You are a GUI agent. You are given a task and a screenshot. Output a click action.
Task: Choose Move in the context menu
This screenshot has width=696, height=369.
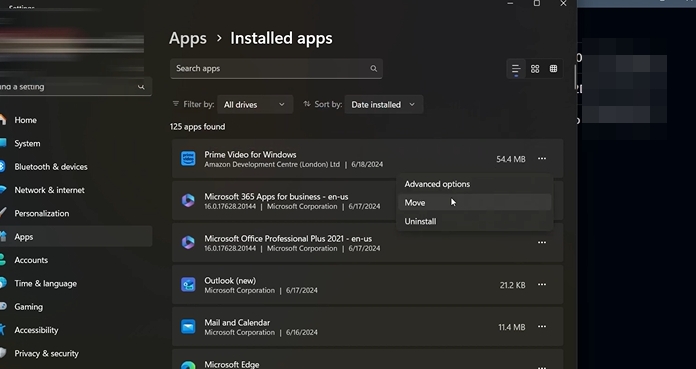[475, 202]
